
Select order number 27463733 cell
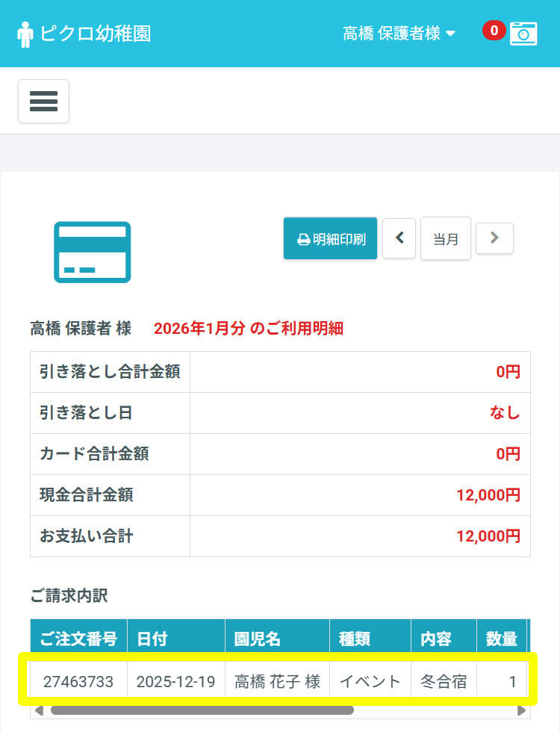pos(78,681)
